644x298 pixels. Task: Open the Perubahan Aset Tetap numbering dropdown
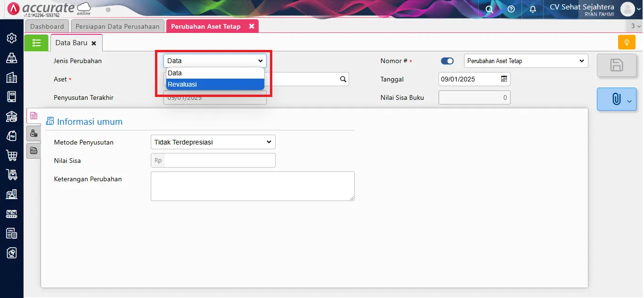pyautogui.click(x=526, y=61)
